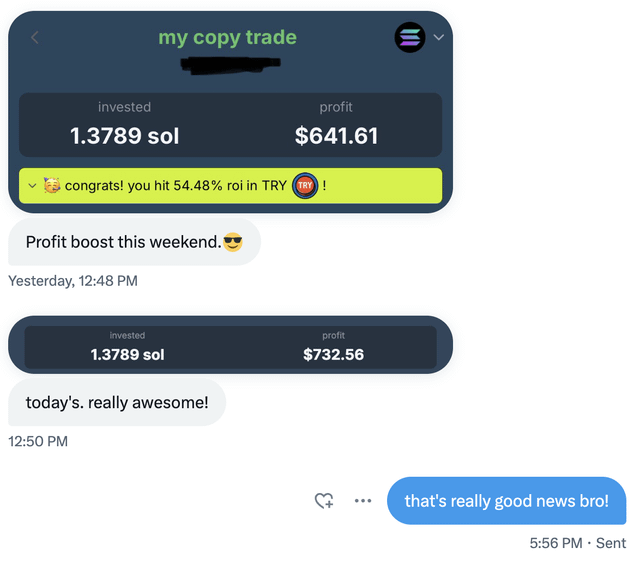Select the "today's. really awesome!" message bubble
This screenshot has width=640, height=566.
(x=117, y=402)
